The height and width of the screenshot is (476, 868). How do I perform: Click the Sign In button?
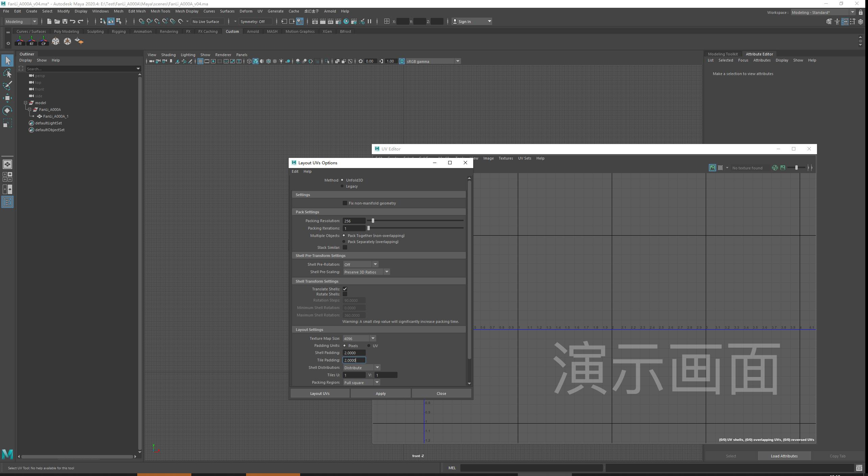coord(472,21)
